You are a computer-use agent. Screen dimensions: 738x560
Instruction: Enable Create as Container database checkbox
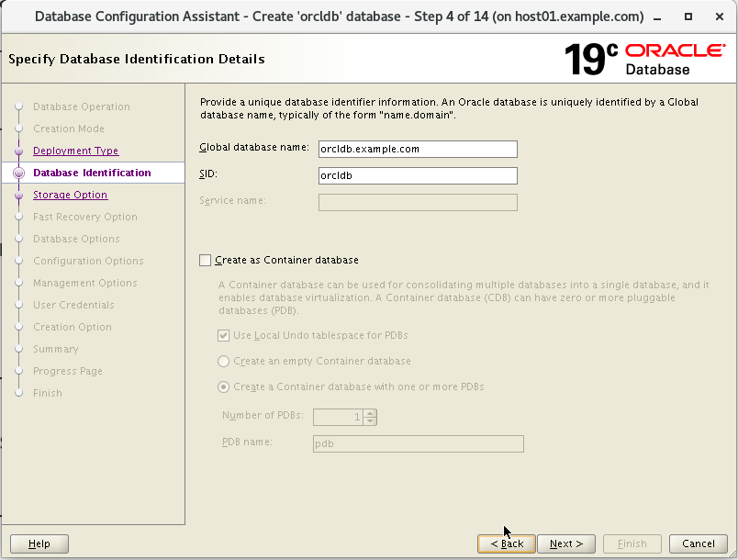206,260
